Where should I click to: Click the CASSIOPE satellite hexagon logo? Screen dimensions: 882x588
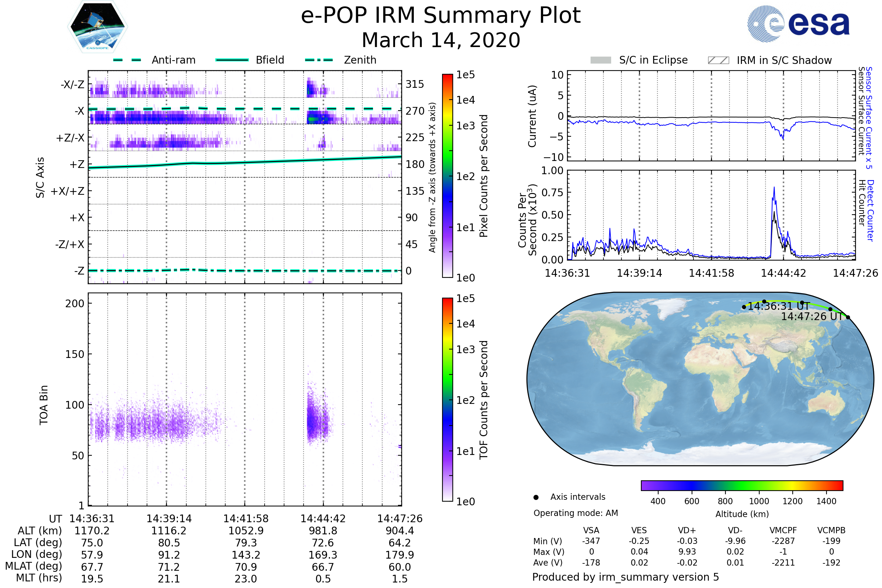[x=97, y=27]
